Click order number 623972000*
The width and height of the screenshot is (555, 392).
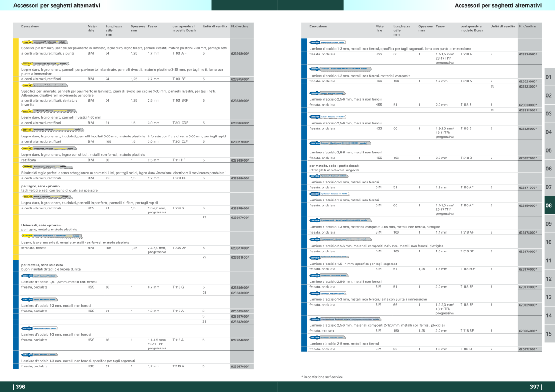528,349
